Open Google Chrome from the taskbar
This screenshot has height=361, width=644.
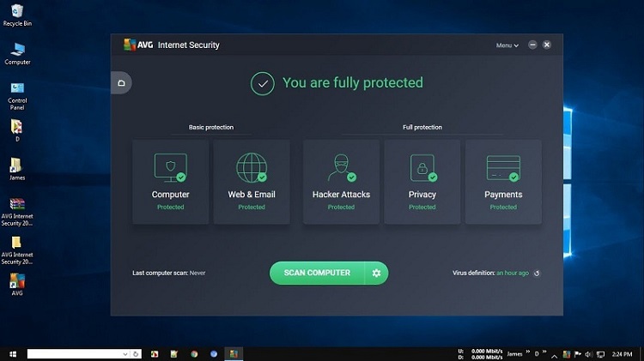[194, 354]
